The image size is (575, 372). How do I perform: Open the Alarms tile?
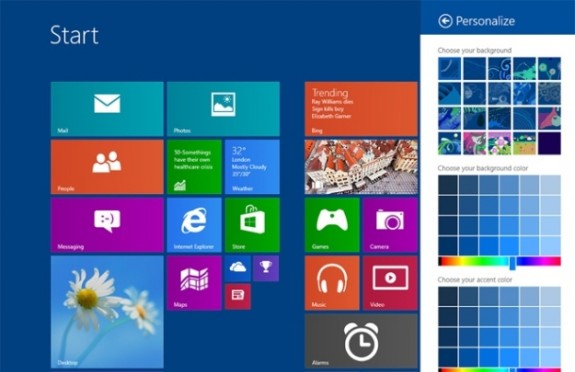tap(361, 341)
